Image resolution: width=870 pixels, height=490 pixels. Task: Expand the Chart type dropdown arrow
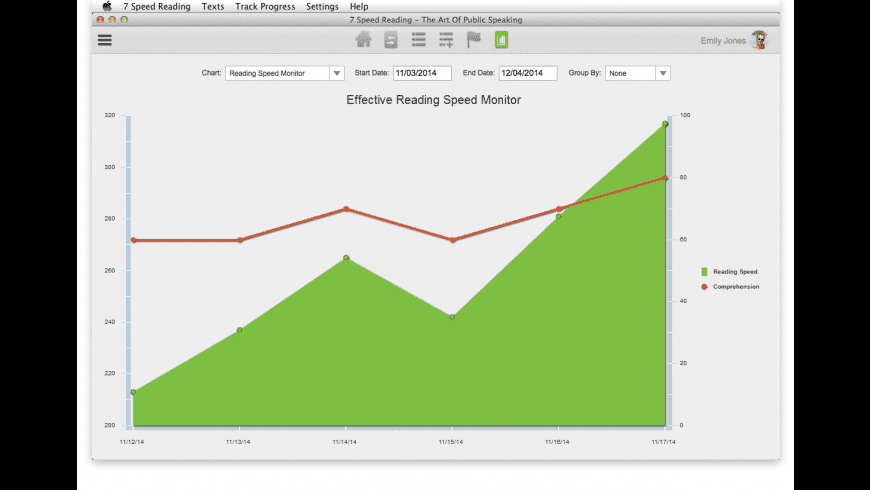tap(337, 73)
